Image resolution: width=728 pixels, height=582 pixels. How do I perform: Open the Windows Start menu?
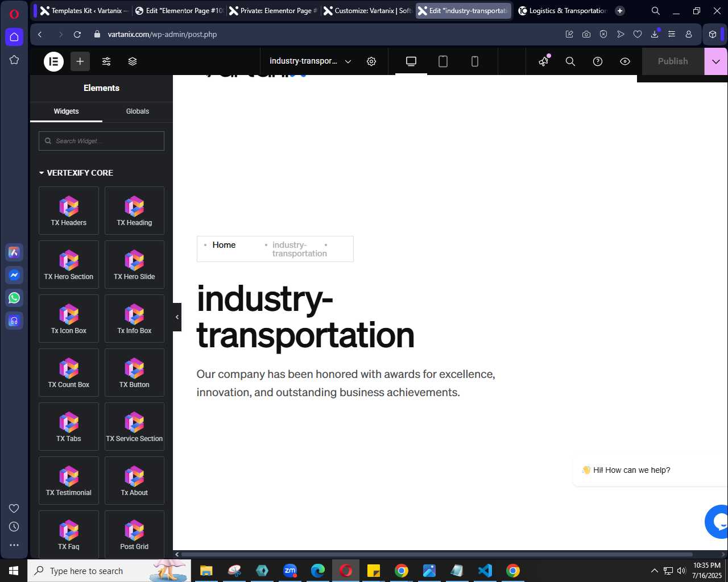(x=14, y=571)
